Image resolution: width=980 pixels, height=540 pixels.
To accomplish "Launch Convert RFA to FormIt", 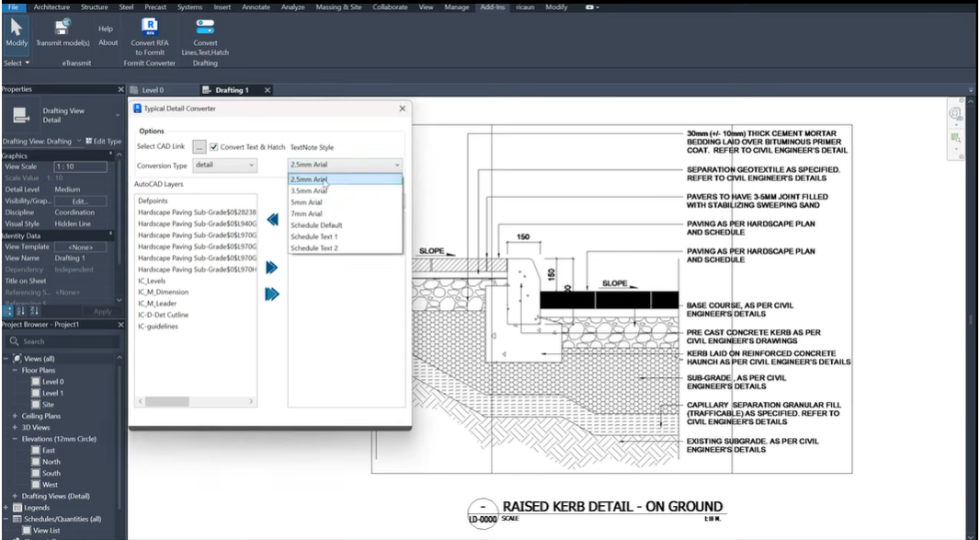I will [149, 36].
